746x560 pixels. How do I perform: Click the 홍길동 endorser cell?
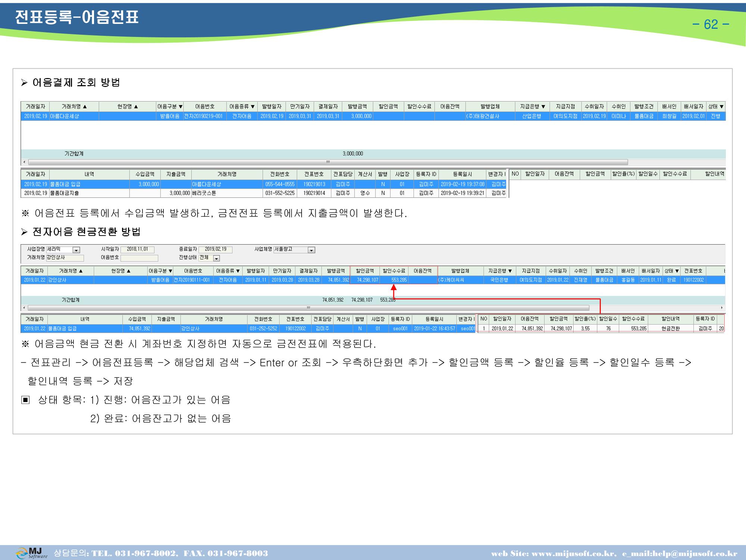tap(628, 280)
